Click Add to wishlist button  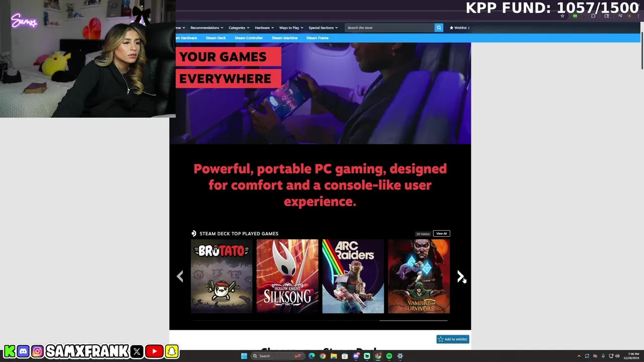[453, 339]
